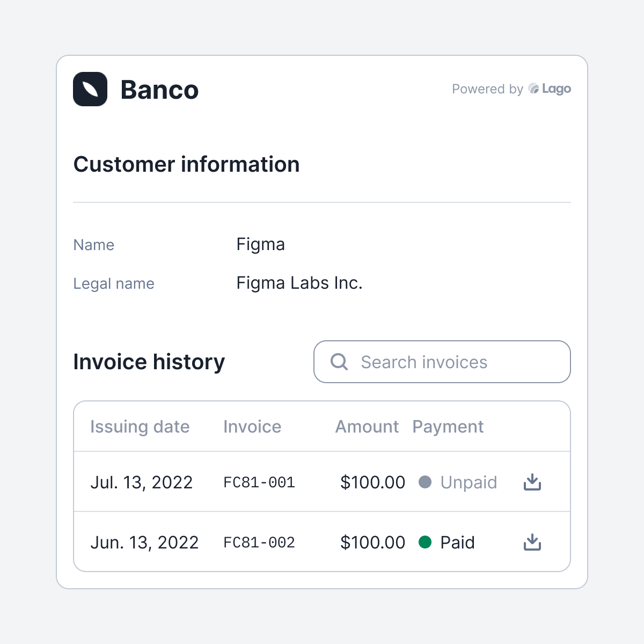The image size is (644, 644).
Task: Click the Banco leaf logo icon
Action: tap(90, 89)
